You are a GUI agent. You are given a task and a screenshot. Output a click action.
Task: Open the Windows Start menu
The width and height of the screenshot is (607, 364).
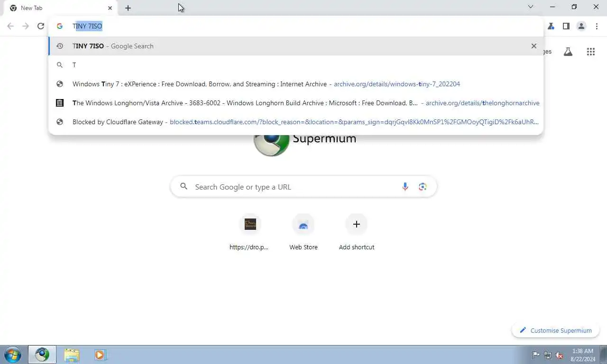coord(13,355)
